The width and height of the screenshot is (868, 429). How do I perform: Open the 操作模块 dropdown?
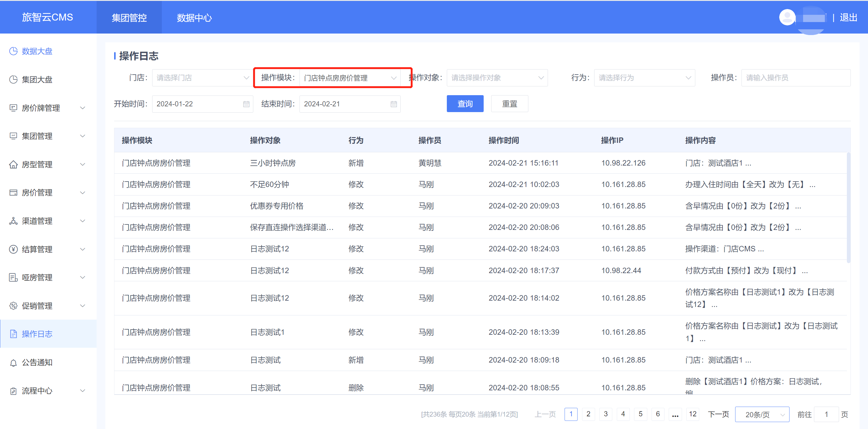point(350,78)
